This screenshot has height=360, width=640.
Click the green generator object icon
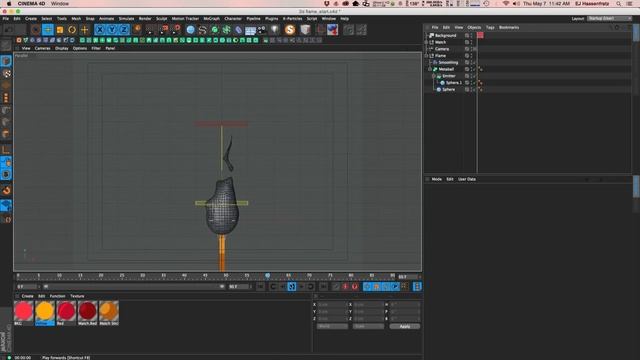[215, 29]
